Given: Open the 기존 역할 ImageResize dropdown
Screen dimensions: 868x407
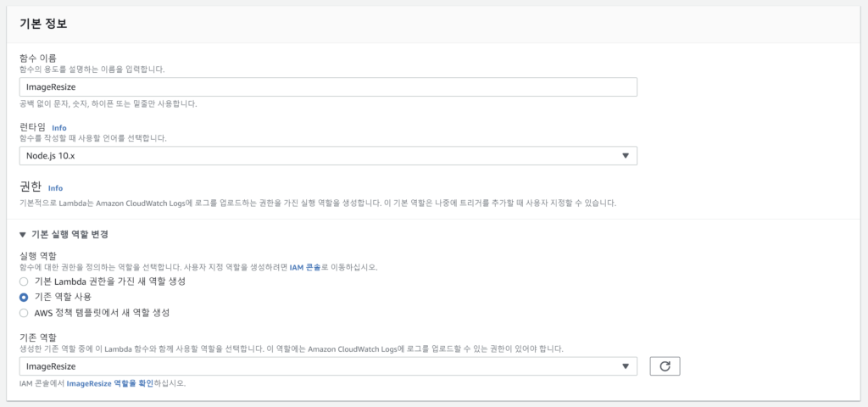Looking at the screenshot, I should [327, 366].
